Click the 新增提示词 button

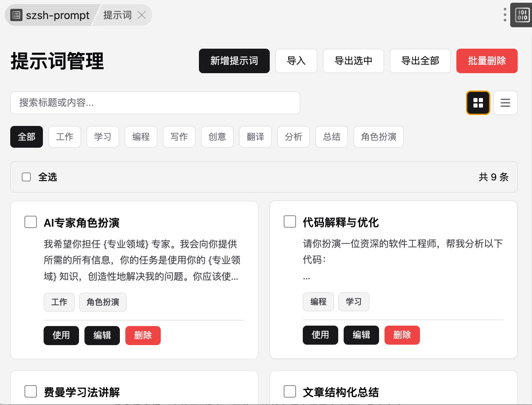(x=234, y=61)
